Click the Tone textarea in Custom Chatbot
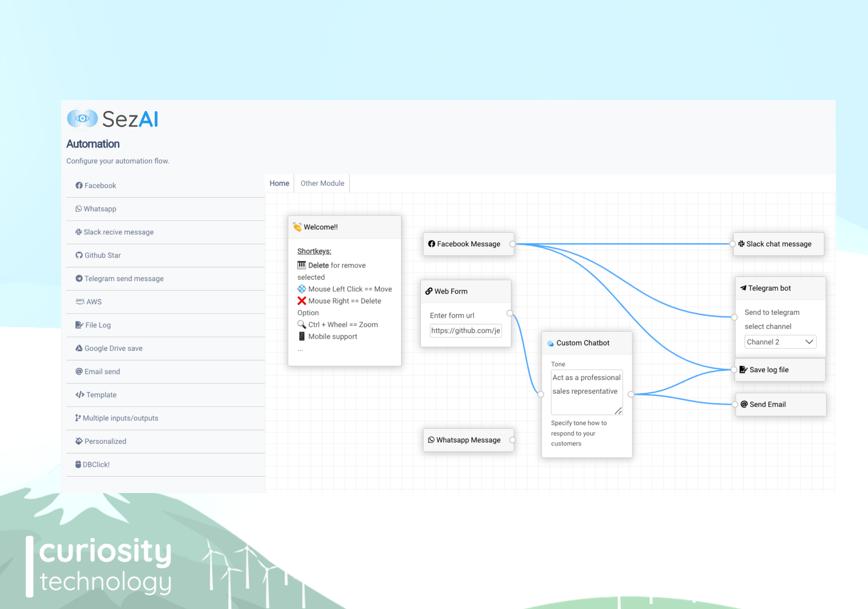The width and height of the screenshot is (868, 609). tap(586, 392)
